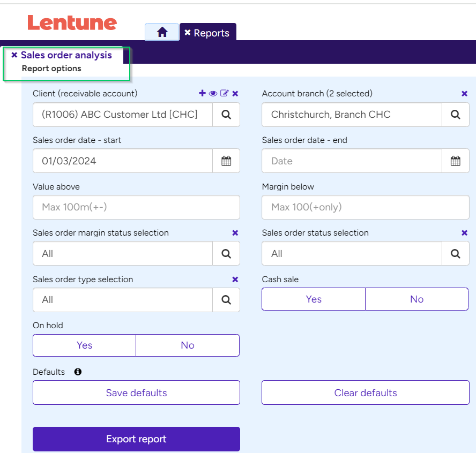Edit the selected client with the pencil icon
Image resolution: width=476 pixels, height=453 pixels.
pyautogui.click(x=224, y=93)
